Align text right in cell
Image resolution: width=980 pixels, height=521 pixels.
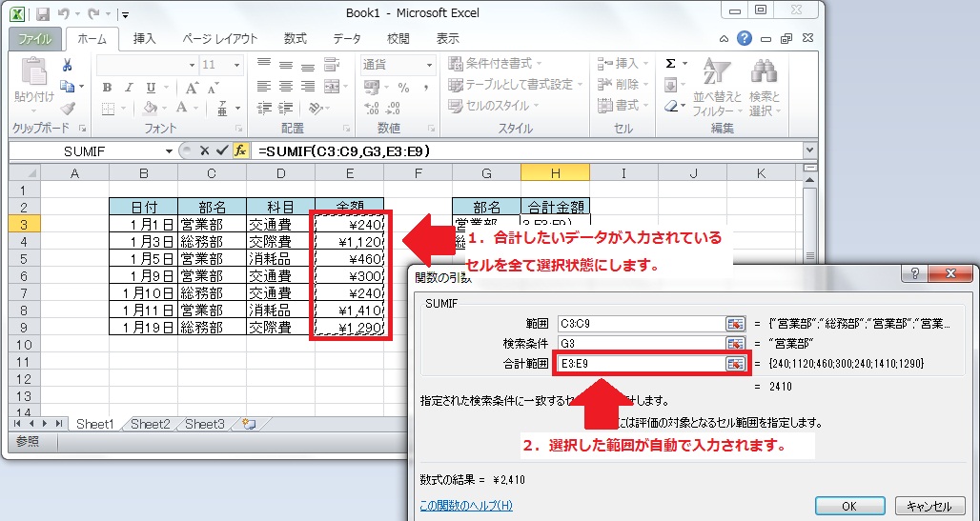pos(308,87)
